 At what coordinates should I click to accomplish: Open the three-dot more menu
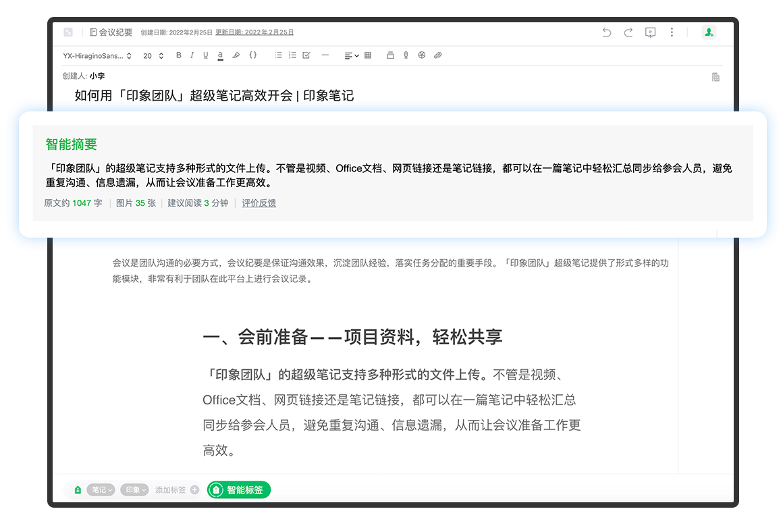pyautogui.click(x=672, y=32)
